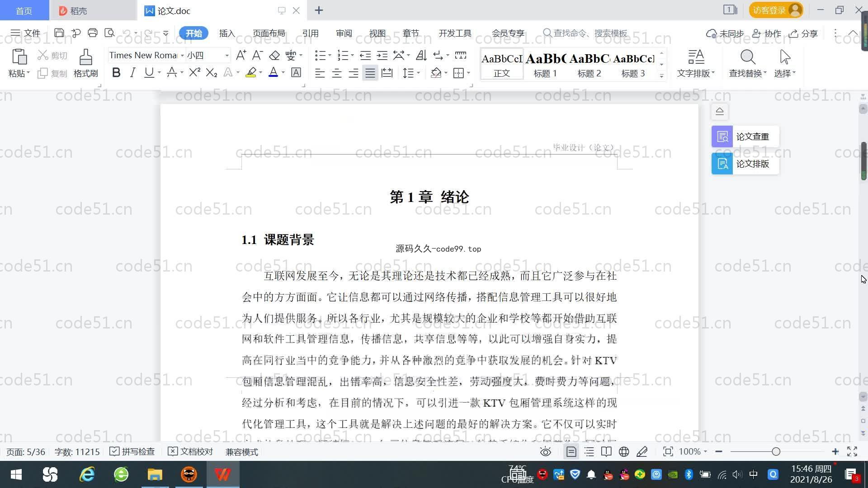Viewport: 868px width, 488px height.
Task: Apply subscript formatting
Action: pos(212,72)
